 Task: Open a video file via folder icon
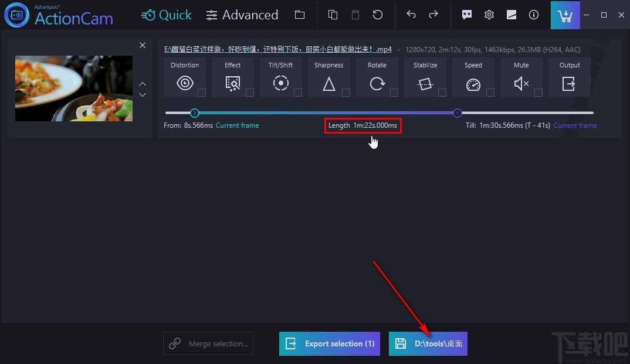point(300,15)
